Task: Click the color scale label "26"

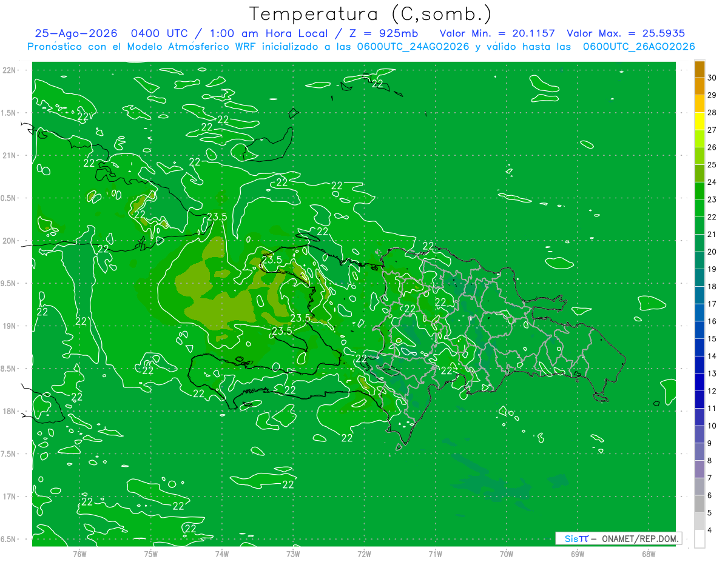Action: pos(712,147)
